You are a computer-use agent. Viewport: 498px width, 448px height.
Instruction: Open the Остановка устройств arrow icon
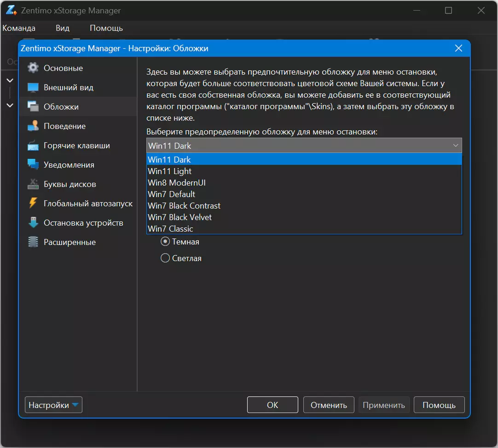[33, 223]
